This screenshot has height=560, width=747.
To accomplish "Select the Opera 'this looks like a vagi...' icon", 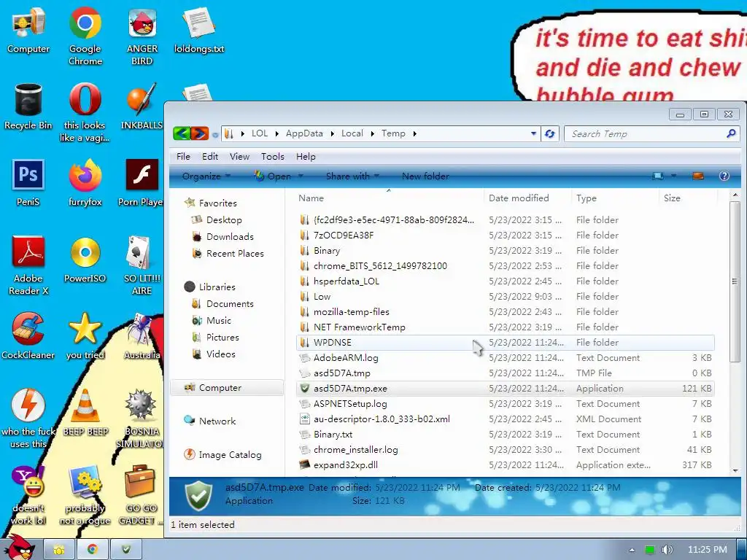I will pyautogui.click(x=85, y=112).
